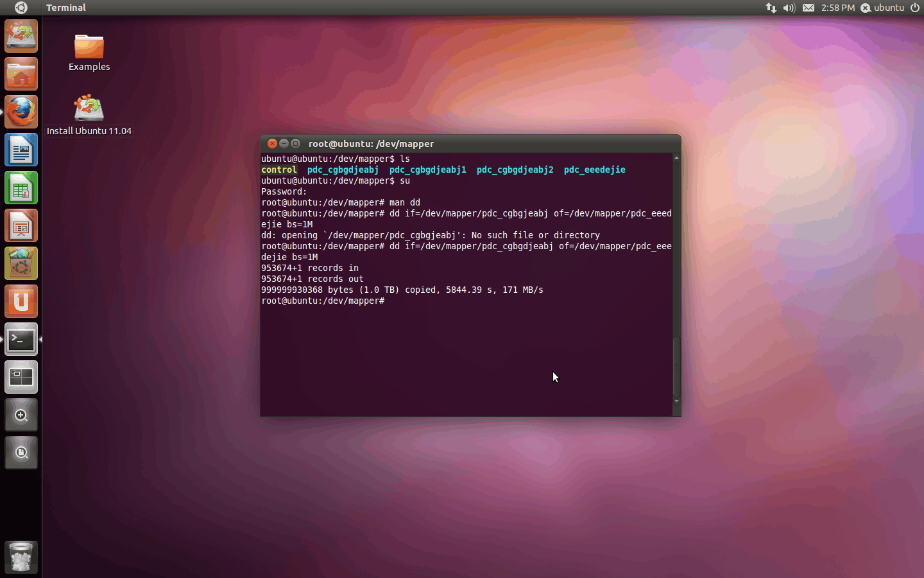Open the Files & Folders lens in the launcher
The height and width of the screenshot is (578, 924).
click(x=21, y=453)
